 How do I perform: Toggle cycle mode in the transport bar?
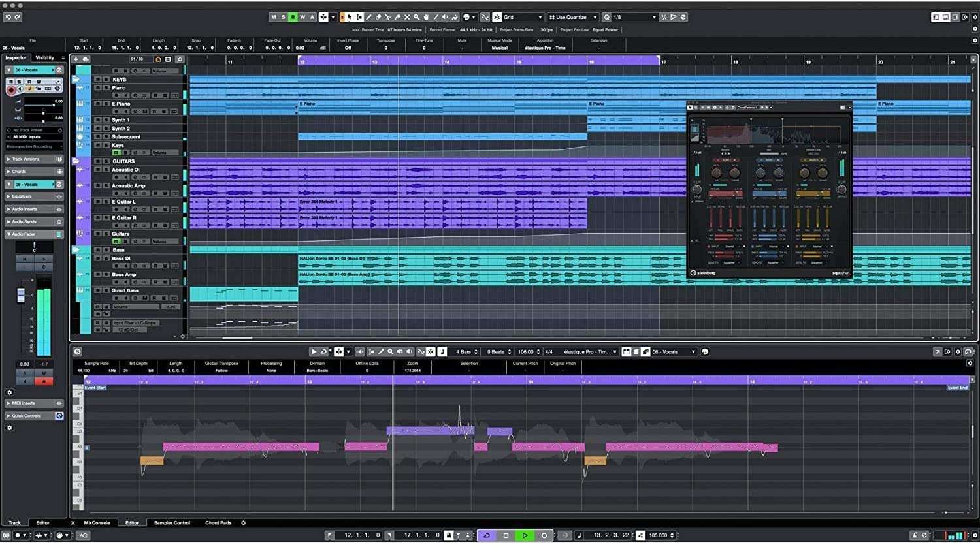[487, 535]
